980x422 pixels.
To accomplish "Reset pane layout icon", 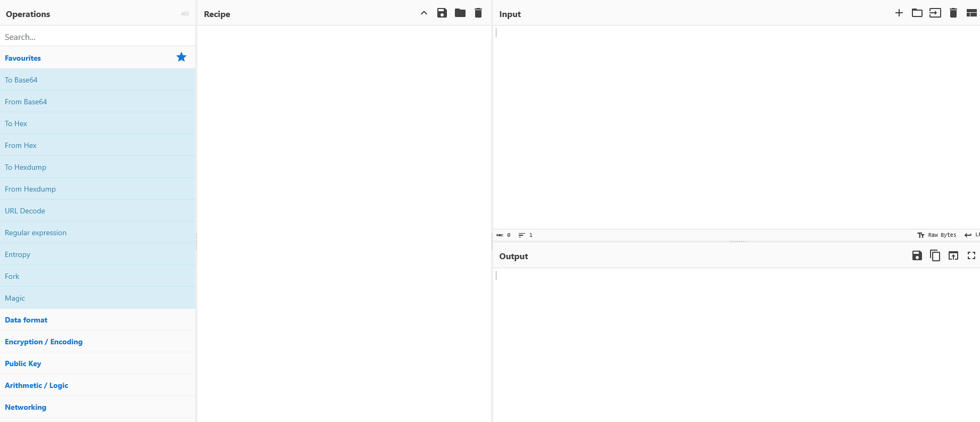I will 971,13.
